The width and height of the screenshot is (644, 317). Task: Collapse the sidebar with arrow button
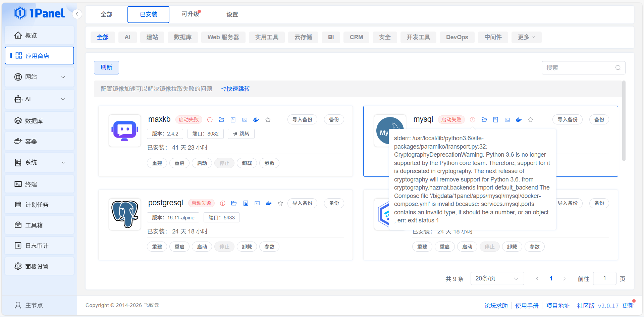[x=77, y=14]
